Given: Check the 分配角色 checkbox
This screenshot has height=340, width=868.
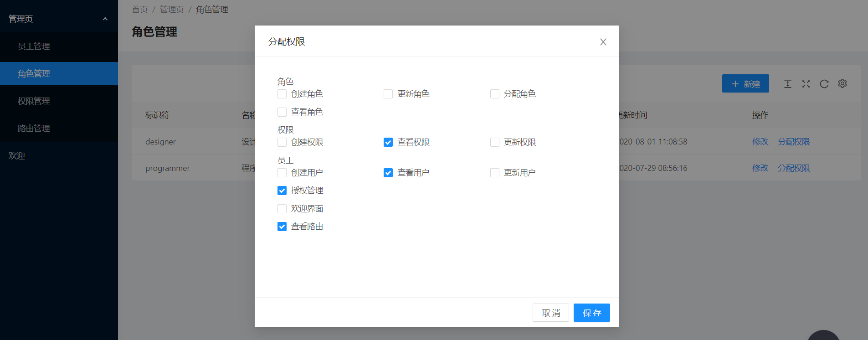Looking at the screenshot, I should pos(495,94).
